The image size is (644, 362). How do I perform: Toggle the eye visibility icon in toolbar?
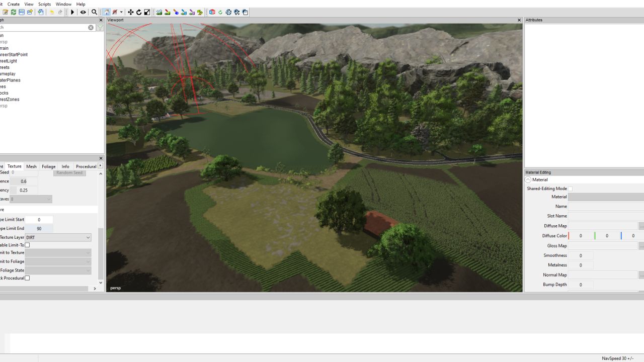click(x=83, y=12)
